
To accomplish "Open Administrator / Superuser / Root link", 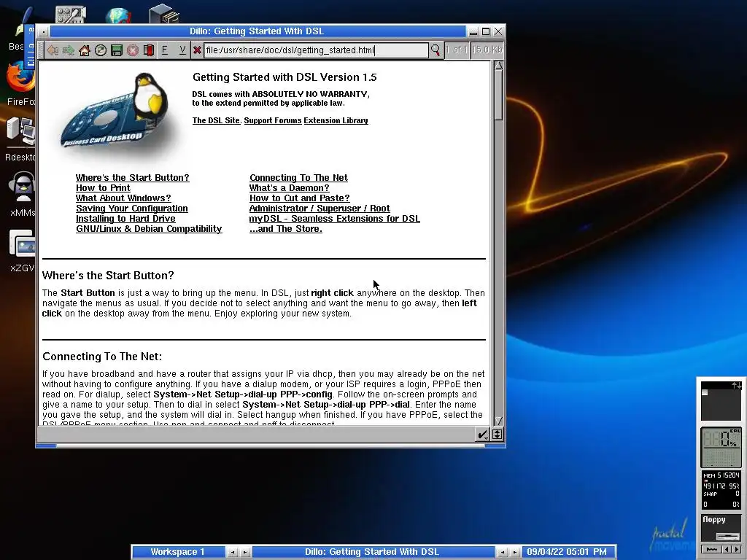I will coord(320,209).
